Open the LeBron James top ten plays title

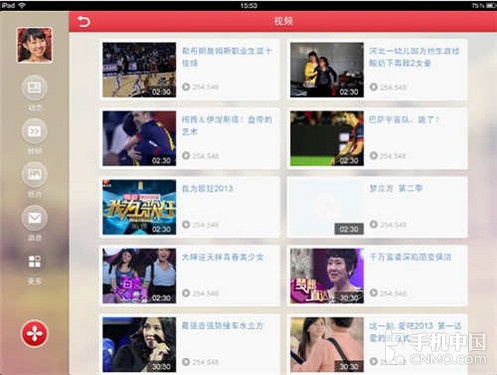[227, 57]
